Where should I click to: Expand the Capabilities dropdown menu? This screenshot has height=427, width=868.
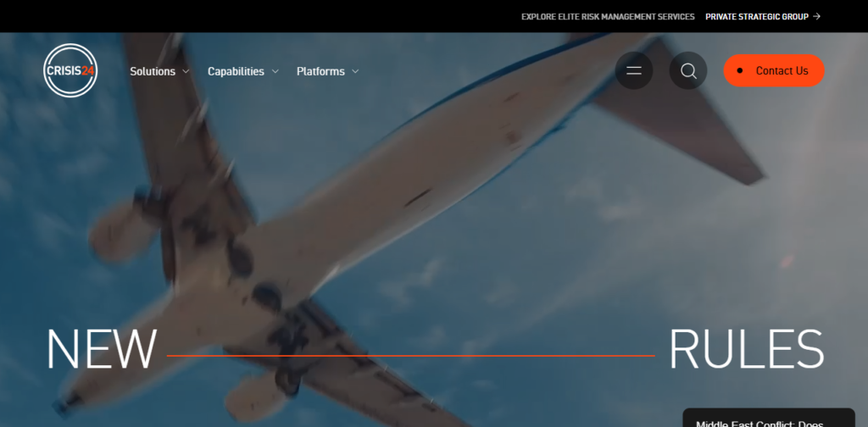243,71
